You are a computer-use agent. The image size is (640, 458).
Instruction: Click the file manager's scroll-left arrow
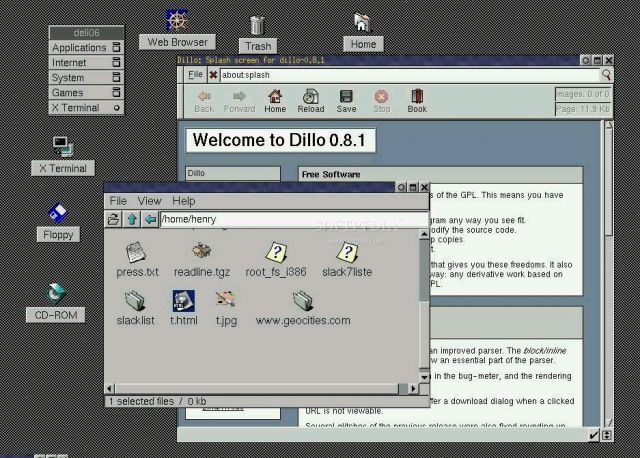(x=109, y=389)
